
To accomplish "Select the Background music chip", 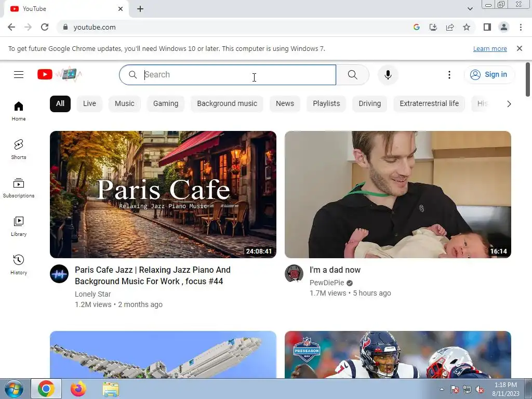I will click(x=227, y=103).
